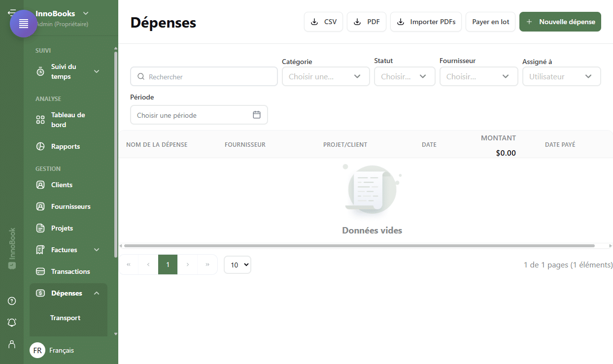This screenshot has width=613, height=364.
Task: Click the purple round menu button
Action: click(x=24, y=24)
